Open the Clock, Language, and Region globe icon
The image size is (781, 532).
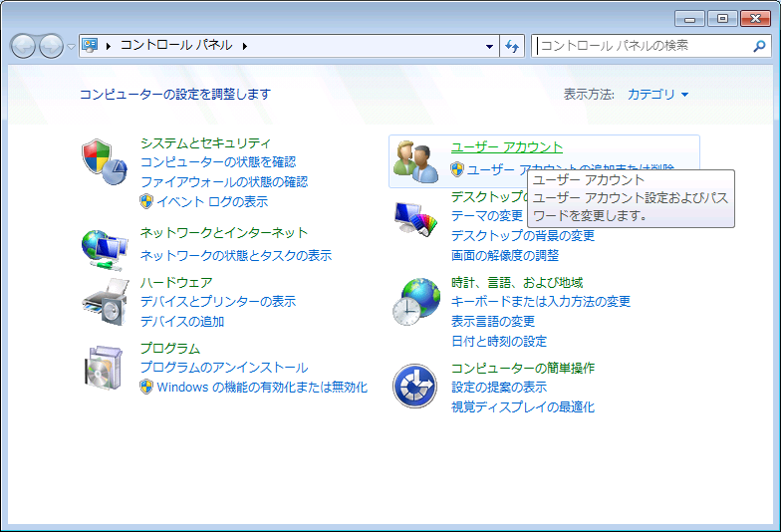point(416,302)
